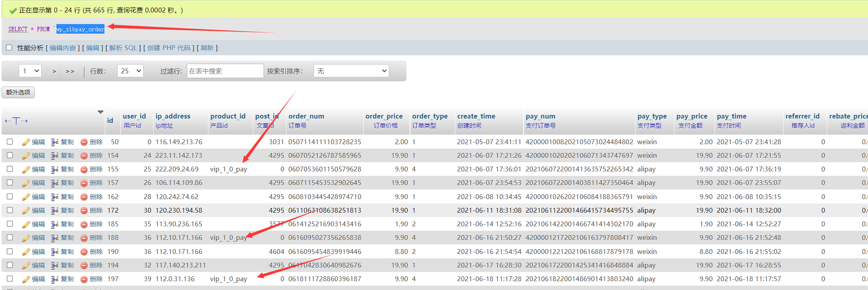Click the copy icon for row 154

[x=55, y=156]
